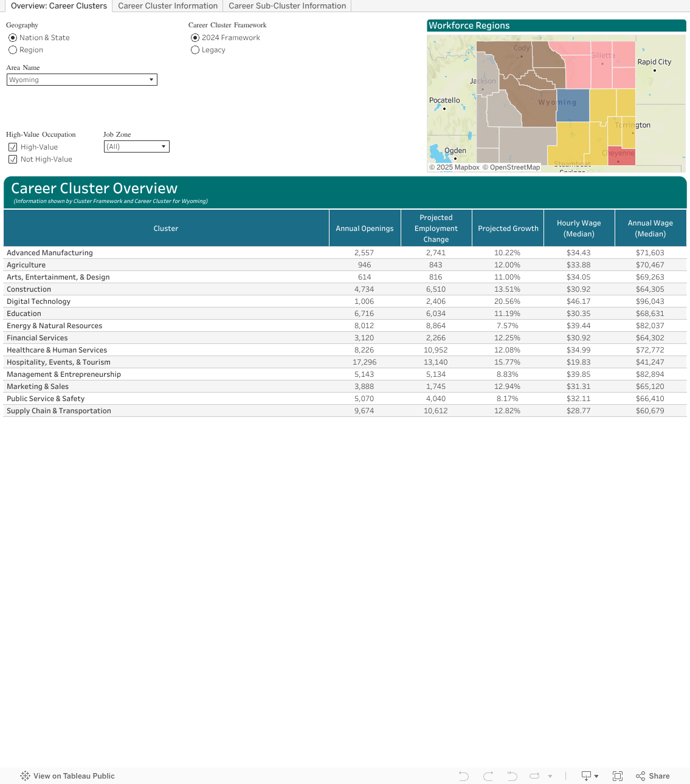Viewport: 690px width, 784px height.
Task: Click the revert icon in the bottom toolbar
Action: tap(512, 776)
